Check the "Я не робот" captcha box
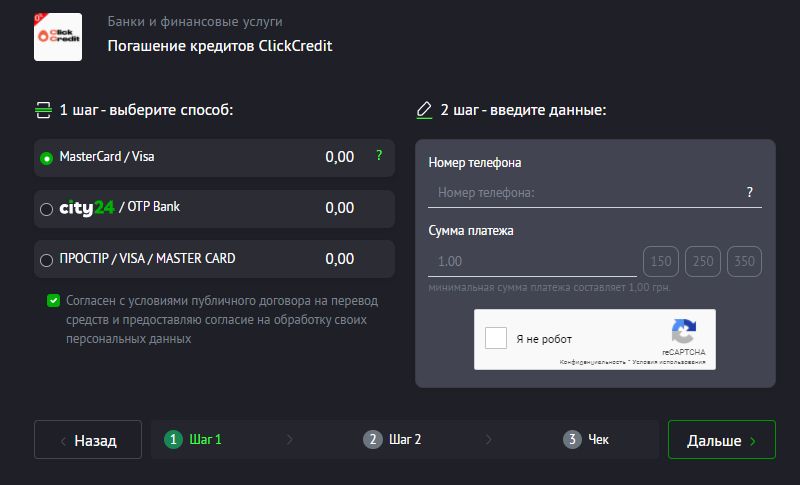Screen dimensions: 800x485 [x=496, y=338]
